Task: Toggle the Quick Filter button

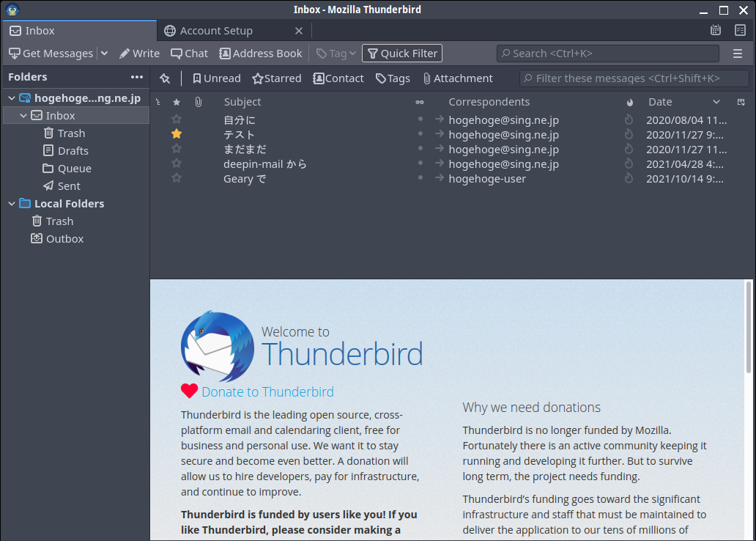Action: coord(402,54)
